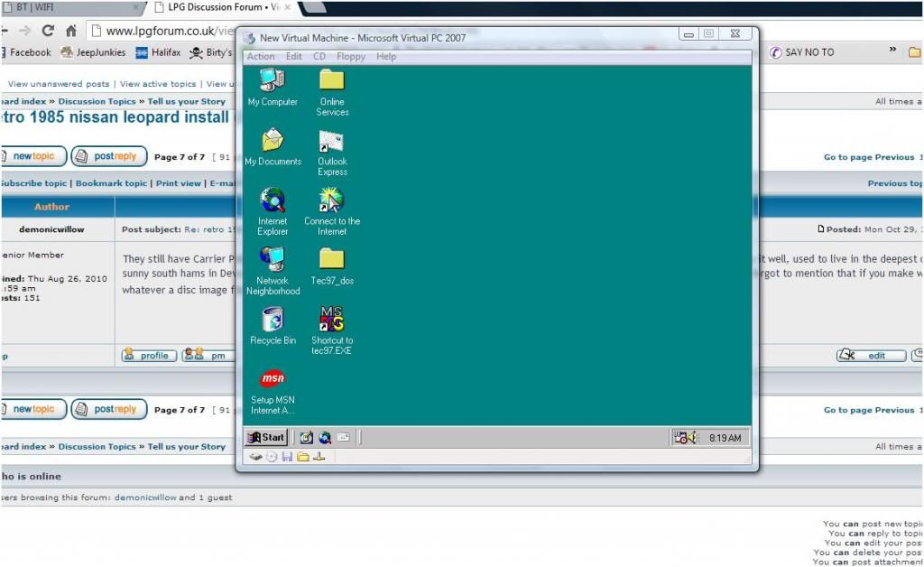
Task: Select the My Documents desktop icon
Action: point(273,147)
